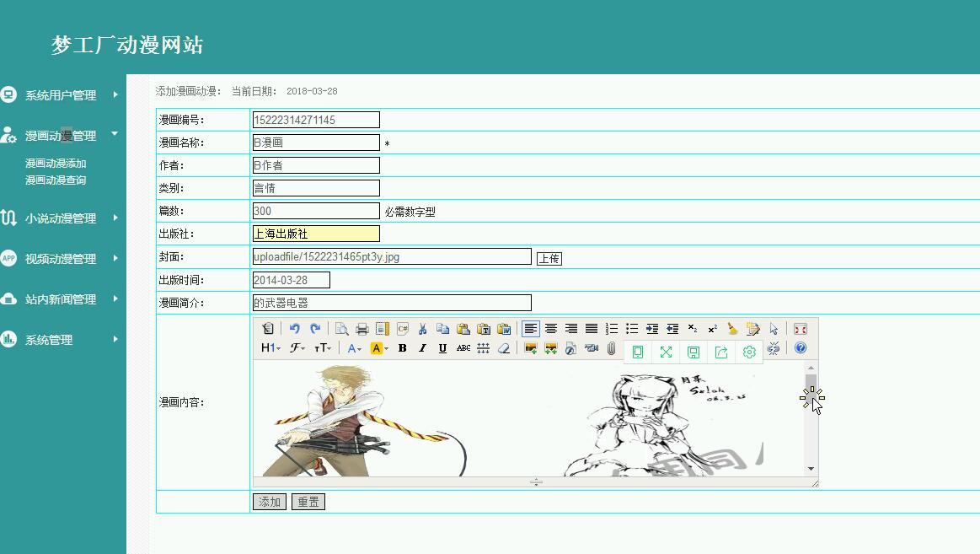Click the green save overlay icon
The width and height of the screenshot is (980, 554).
coord(693,352)
